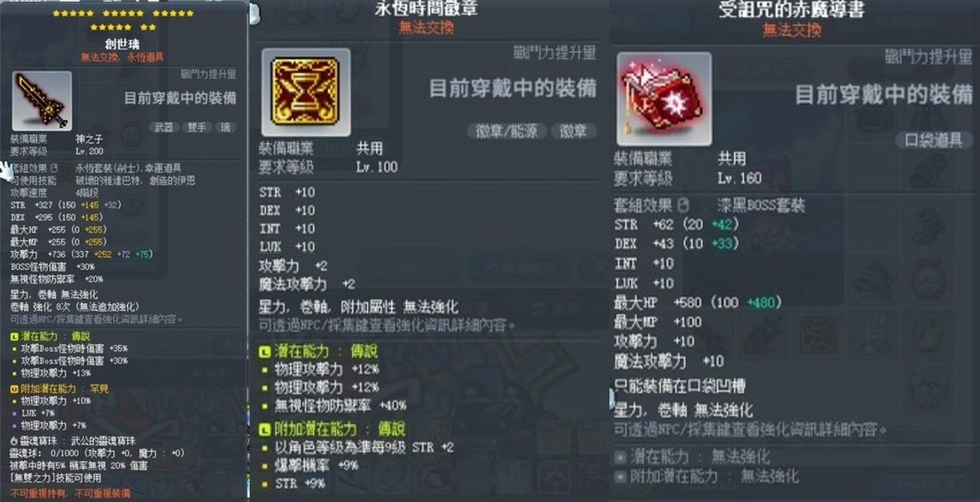The image size is (980, 502).
Task: Click the green L icon beside 潛在能力：傳說 in badge tooltip
Action: tap(265, 352)
